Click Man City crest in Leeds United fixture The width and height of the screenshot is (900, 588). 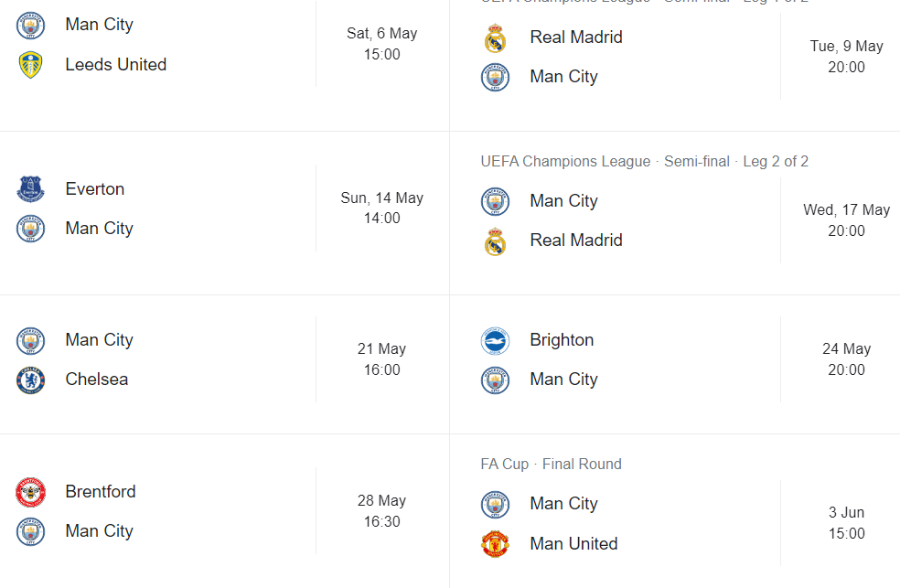click(30, 25)
